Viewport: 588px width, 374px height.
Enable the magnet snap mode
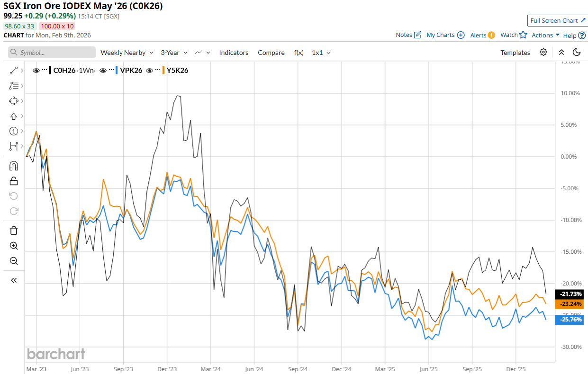13,166
